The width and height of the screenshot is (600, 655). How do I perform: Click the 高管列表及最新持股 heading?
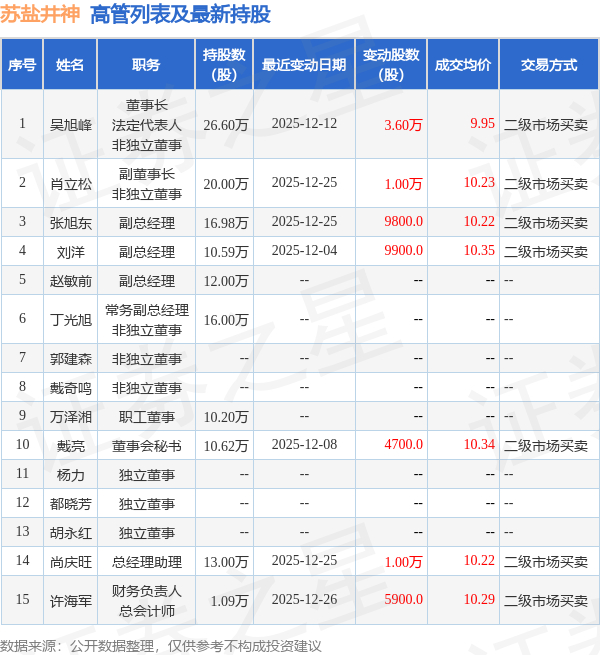point(181,14)
